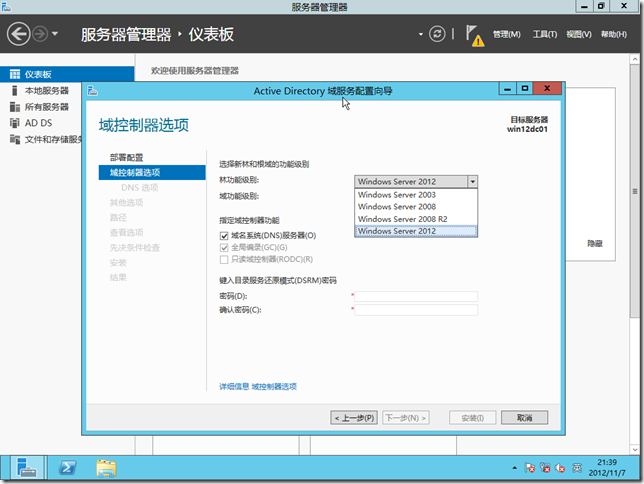
Task: Open Server Manager from the taskbar
Action: tap(27, 468)
